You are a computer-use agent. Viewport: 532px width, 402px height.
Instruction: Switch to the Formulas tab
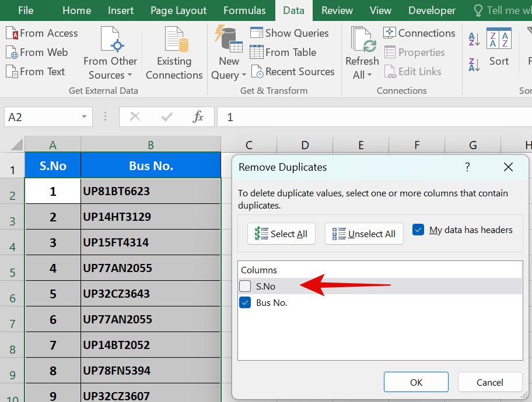[x=244, y=10]
